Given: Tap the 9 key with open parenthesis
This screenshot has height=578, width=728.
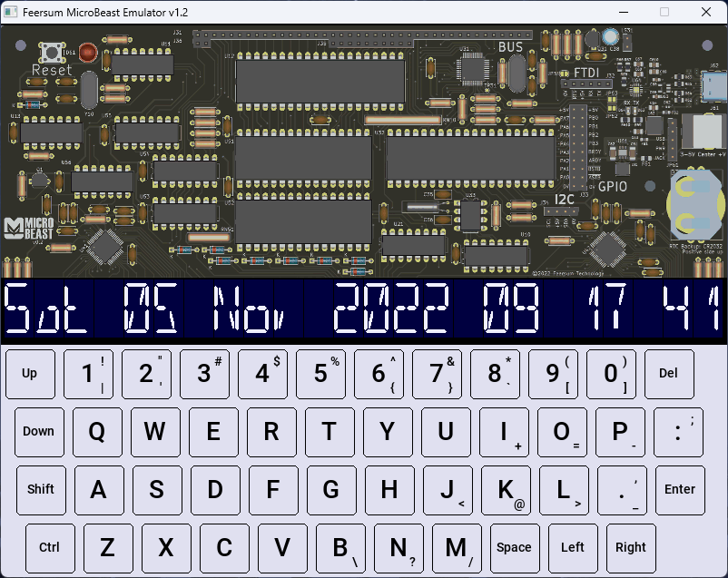Looking at the screenshot, I should click(553, 374).
